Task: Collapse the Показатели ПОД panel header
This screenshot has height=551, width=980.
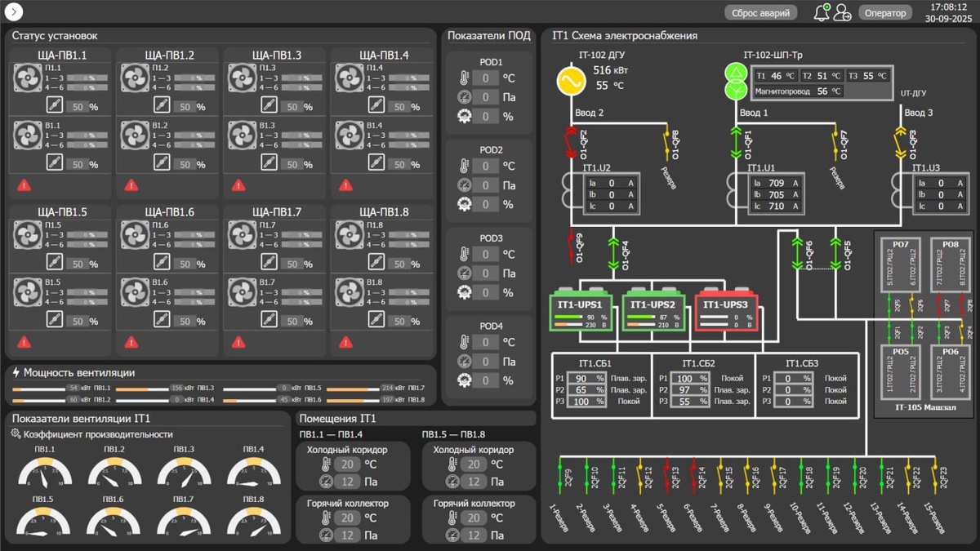Action: (x=488, y=35)
